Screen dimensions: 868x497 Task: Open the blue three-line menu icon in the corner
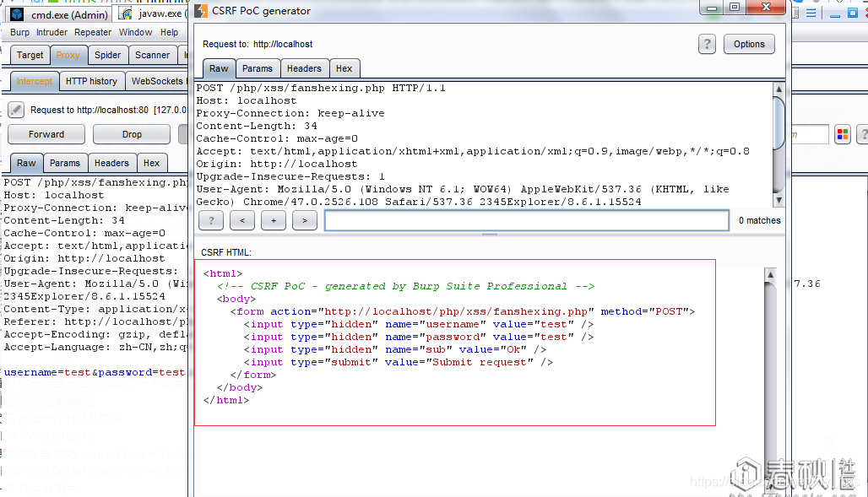(x=811, y=14)
